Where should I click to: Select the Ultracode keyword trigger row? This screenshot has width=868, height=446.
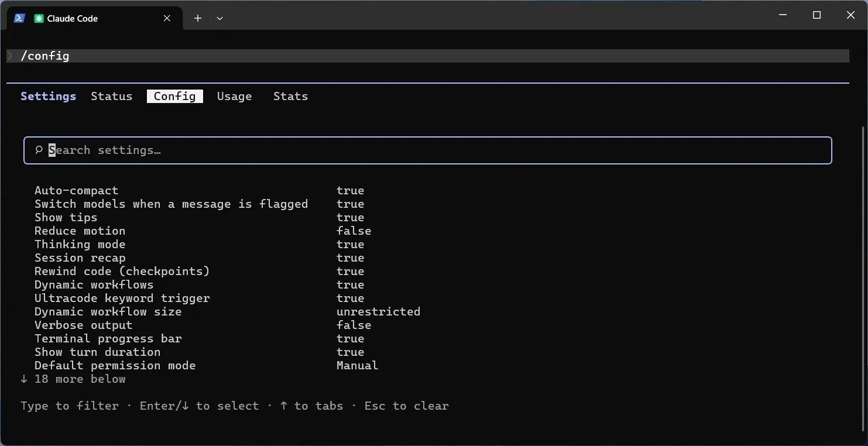200,299
